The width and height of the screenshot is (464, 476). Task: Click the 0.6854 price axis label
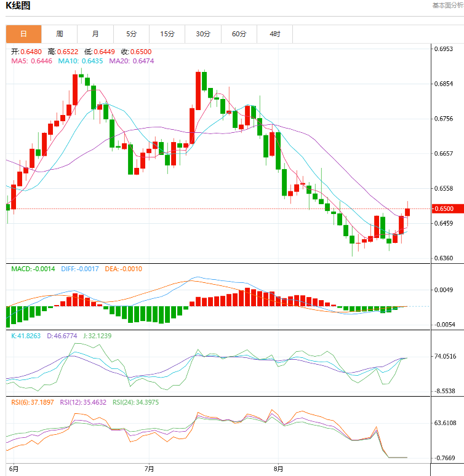click(x=444, y=84)
